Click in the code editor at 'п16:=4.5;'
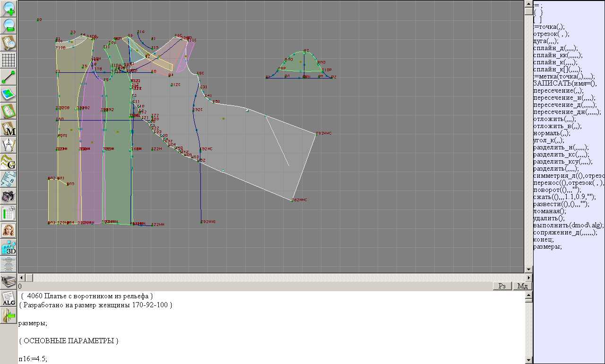Viewport: 605px width, 364px height. pyautogui.click(x=33, y=359)
